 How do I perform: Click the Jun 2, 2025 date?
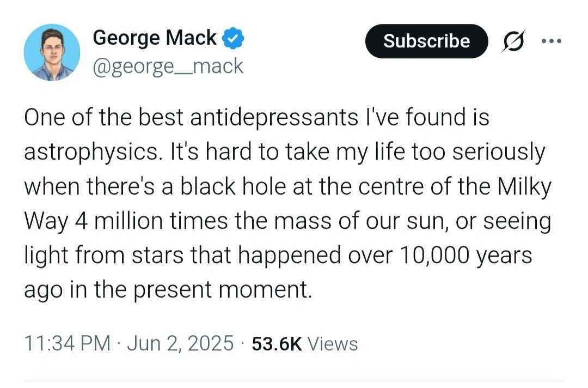click(x=180, y=343)
